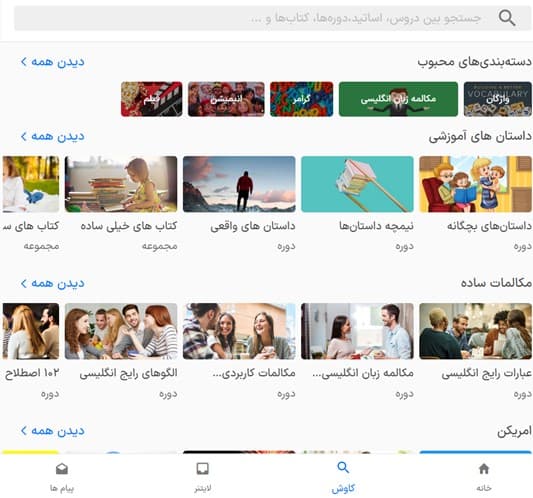Expand دیدن همه for مکالمات ساده
Screen dimensions: 533x498
click(x=52, y=283)
